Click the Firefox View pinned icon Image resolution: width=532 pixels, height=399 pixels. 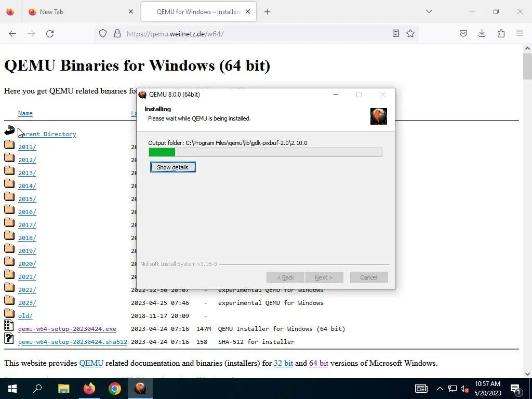coord(10,12)
